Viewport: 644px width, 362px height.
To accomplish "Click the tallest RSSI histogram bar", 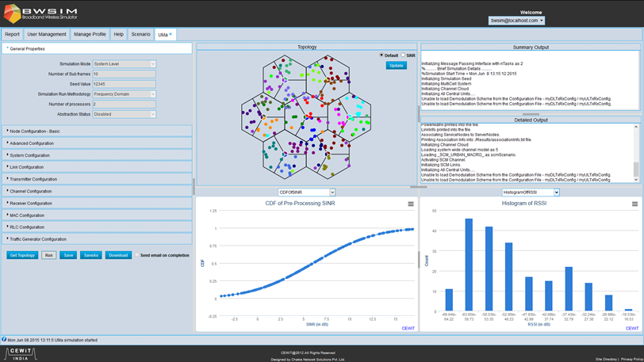I will click(x=469, y=265).
